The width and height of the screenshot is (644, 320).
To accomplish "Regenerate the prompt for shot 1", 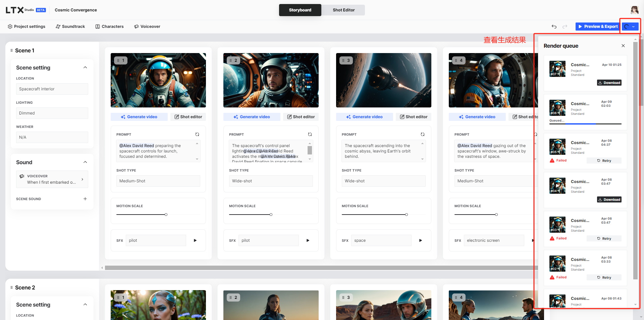I will (197, 134).
